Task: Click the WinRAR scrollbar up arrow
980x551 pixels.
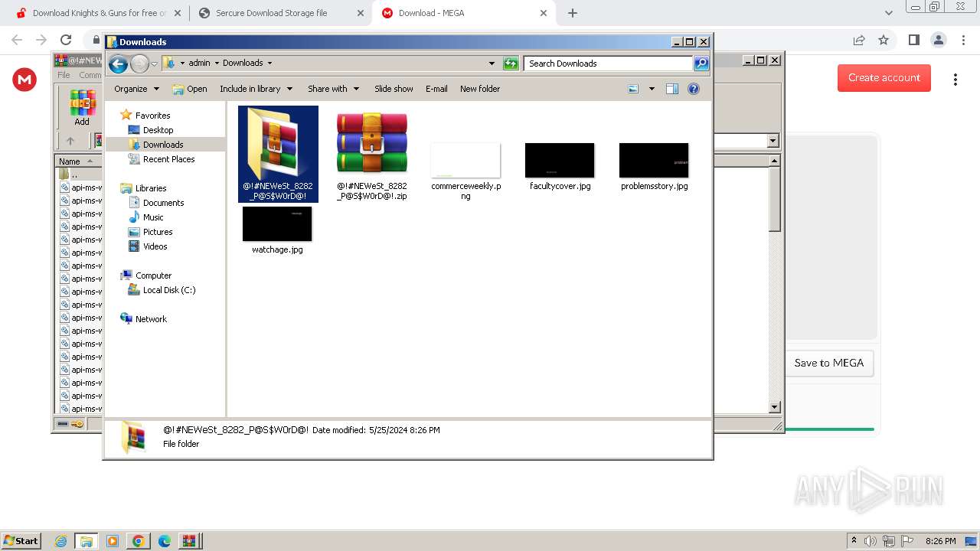Action: click(774, 161)
